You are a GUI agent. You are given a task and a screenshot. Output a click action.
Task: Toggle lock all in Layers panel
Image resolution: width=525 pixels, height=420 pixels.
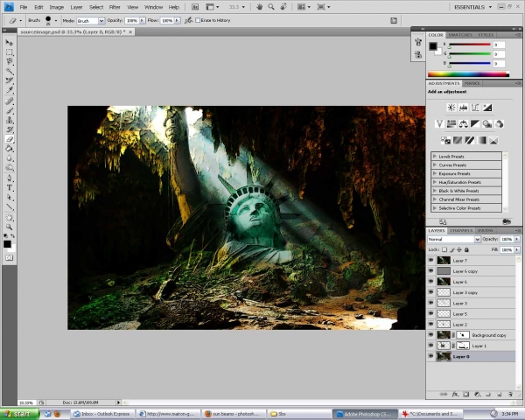[x=466, y=250]
